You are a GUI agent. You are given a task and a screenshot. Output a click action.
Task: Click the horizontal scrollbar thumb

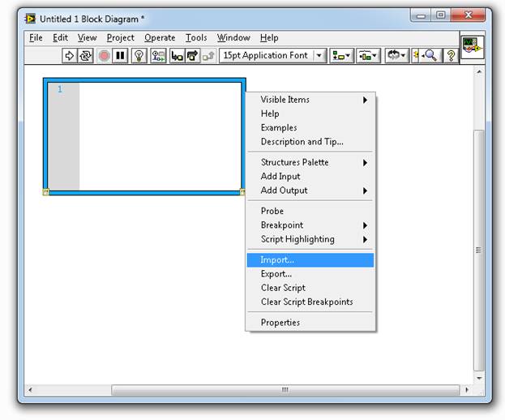(x=285, y=390)
